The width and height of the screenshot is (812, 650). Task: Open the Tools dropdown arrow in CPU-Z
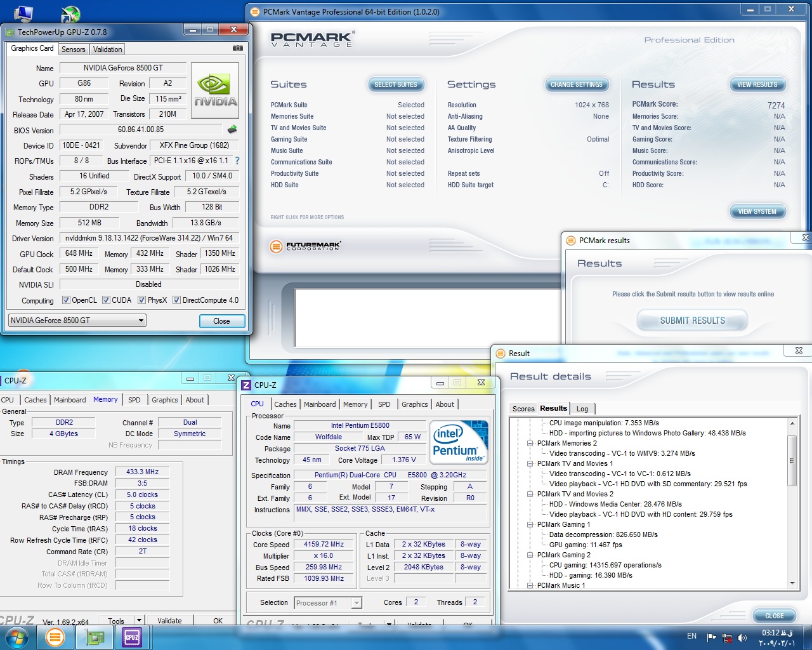pos(139,621)
